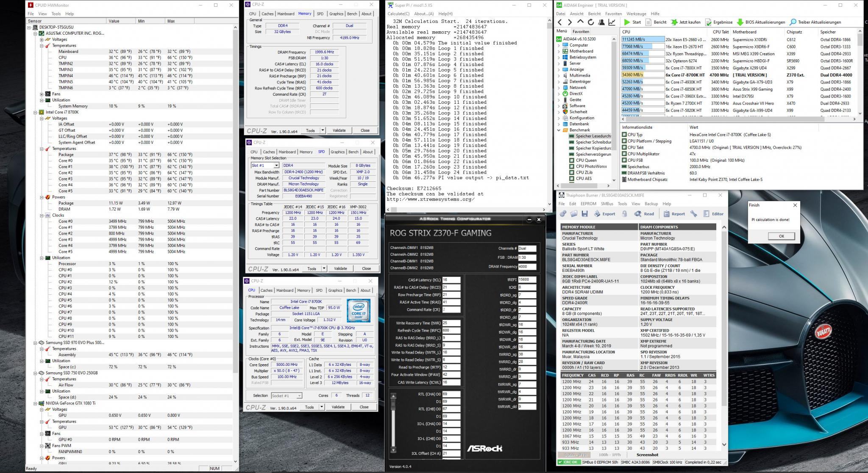This screenshot has height=473, width=868.
Task: Click Validate in the CPU-Z SPD window
Action: click(x=340, y=268)
